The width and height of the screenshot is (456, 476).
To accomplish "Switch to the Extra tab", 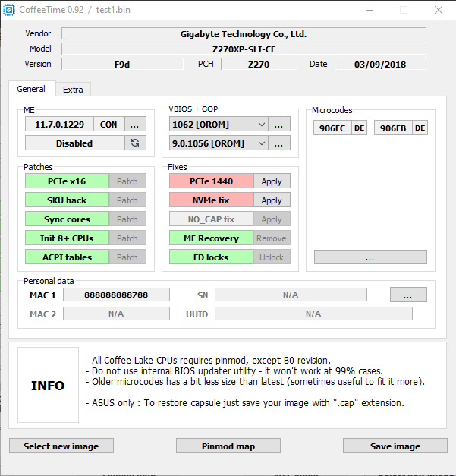I will tap(73, 90).
